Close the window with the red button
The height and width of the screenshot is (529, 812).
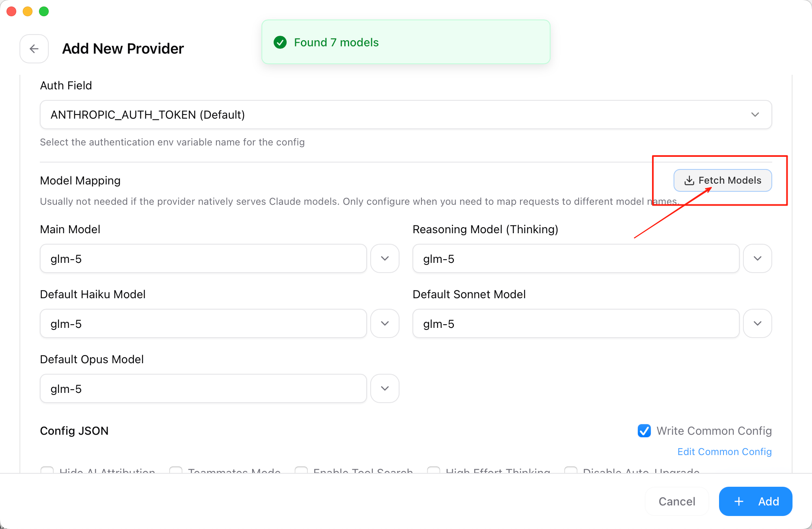(x=11, y=11)
